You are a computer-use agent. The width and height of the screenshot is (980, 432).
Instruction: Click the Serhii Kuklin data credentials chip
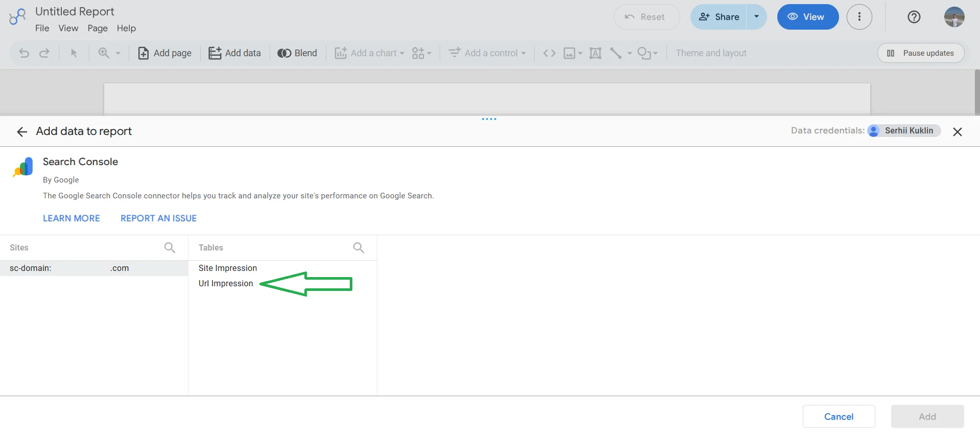pyautogui.click(x=904, y=131)
